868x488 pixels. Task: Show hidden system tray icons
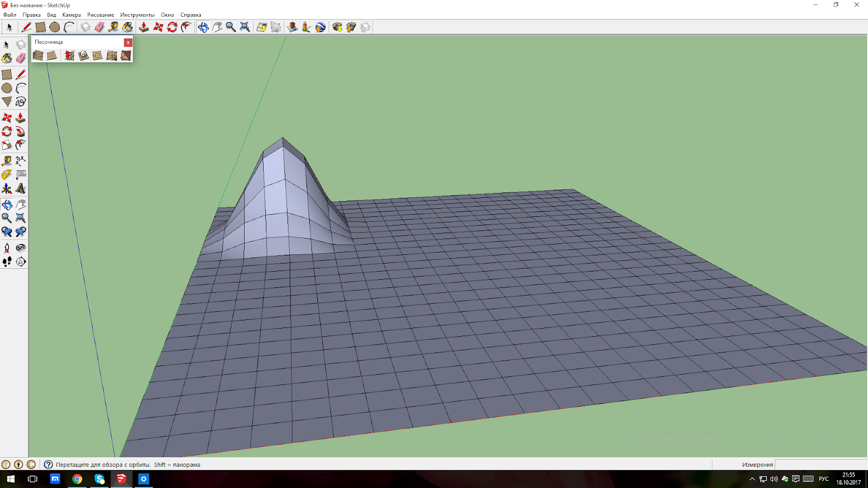pos(752,479)
